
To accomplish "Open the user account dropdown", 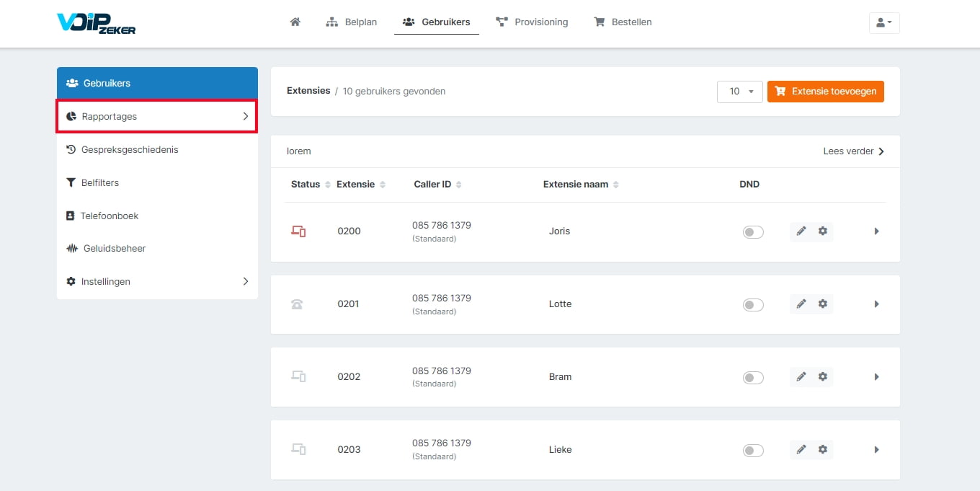I will tap(884, 22).
